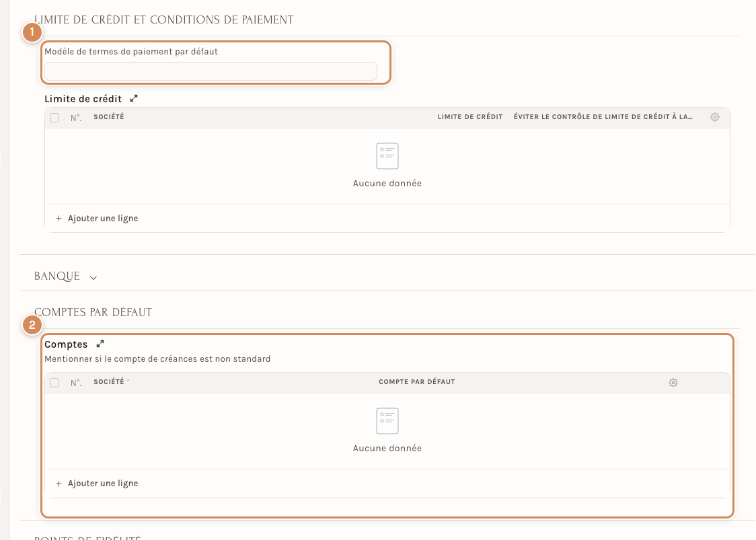Click the empty-data document icon in Comptes table
The width and height of the screenshot is (756, 540).
387,421
